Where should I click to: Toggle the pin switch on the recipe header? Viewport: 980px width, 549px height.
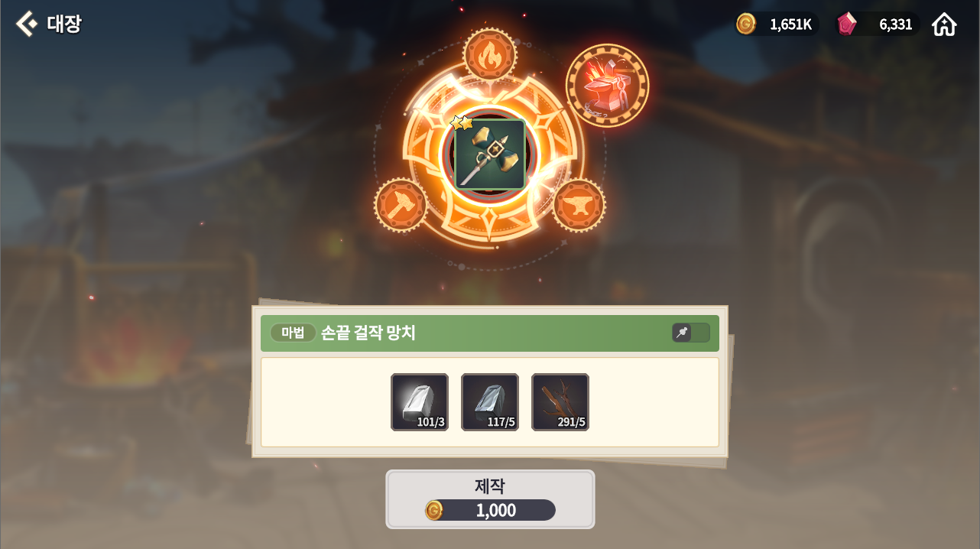point(691,333)
